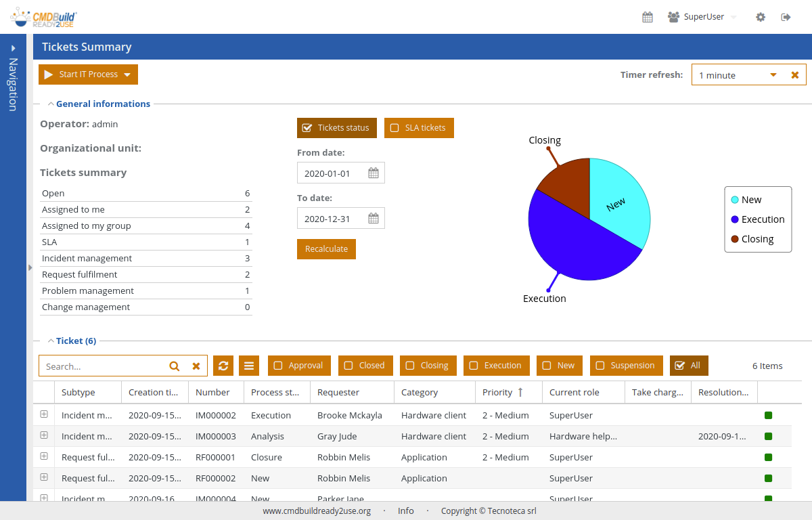Collapse the General informations section
The image size is (812, 520).
tap(51, 104)
